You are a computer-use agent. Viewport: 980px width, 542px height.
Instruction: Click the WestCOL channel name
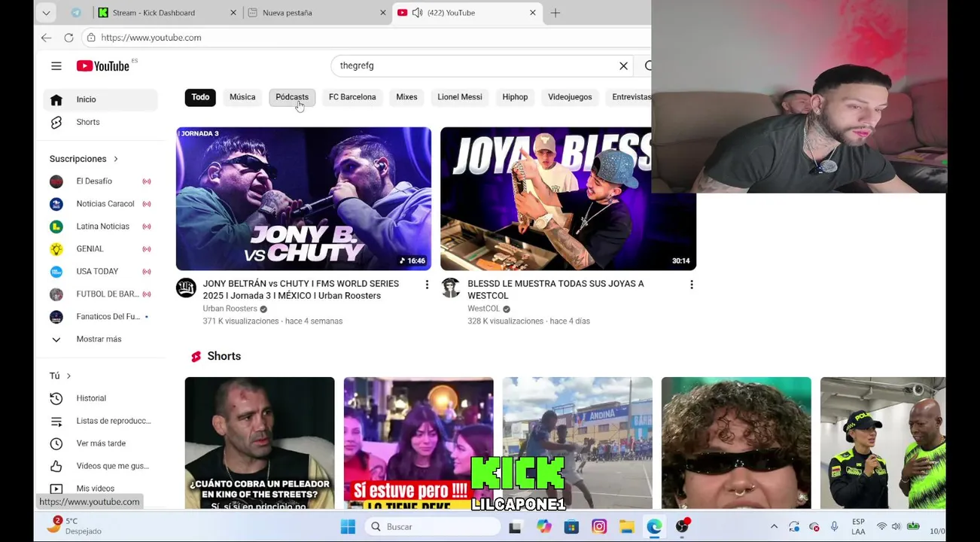pyautogui.click(x=483, y=309)
